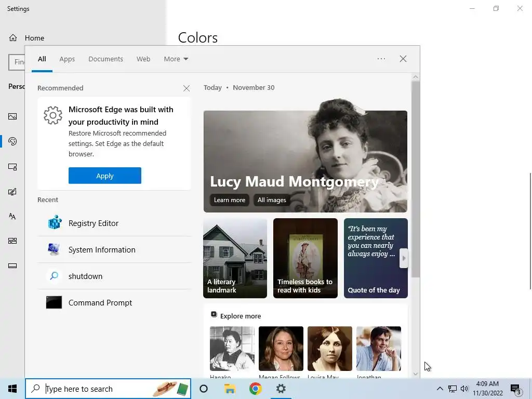Image resolution: width=532 pixels, height=399 pixels.
Task: Open the notification Action Center icon
Action: [516, 390]
